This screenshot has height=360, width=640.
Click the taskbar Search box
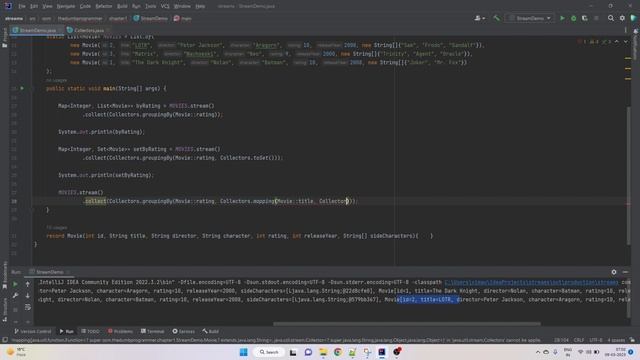269,352
